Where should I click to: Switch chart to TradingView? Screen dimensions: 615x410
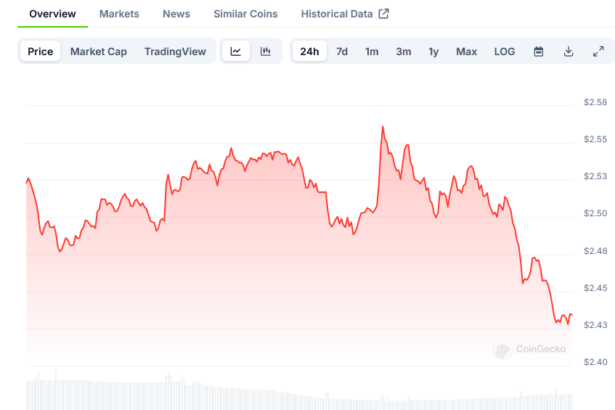coord(175,51)
